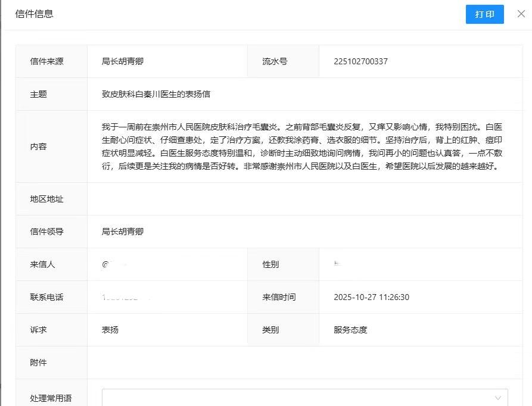Click the 类别 value 服务态度
This screenshot has width=532, height=406.
pos(350,330)
